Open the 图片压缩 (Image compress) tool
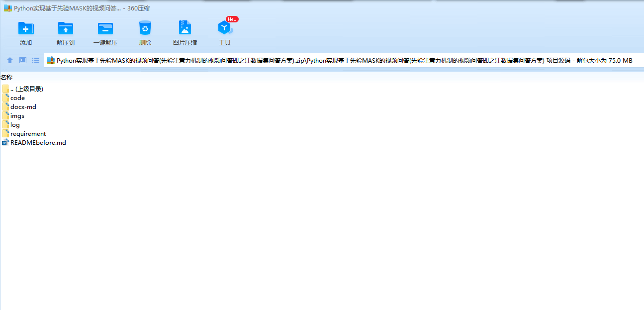Viewport: 644px width, 310px height. click(185, 28)
